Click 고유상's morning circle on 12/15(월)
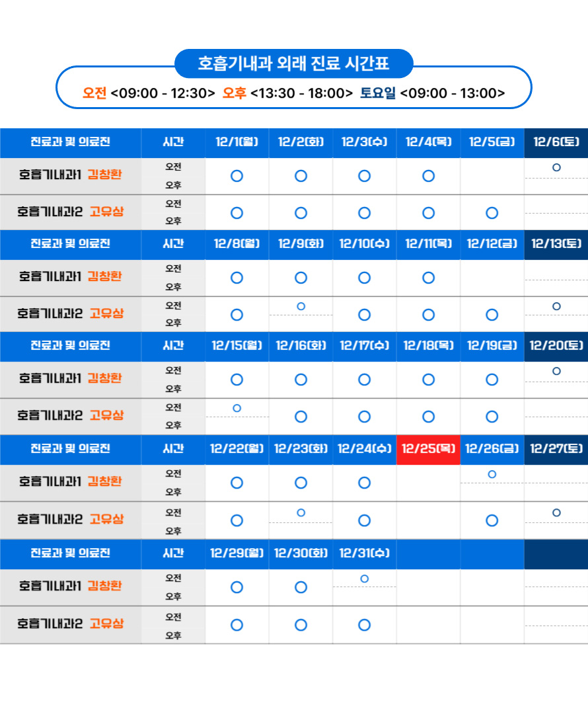The width and height of the screenshot is (588, 720). coord(237,408)
